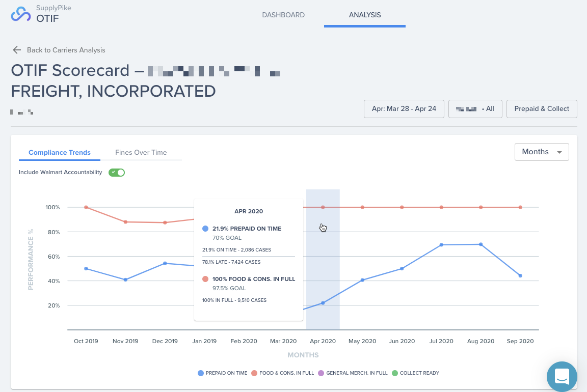This screenshot has height=392, width=587.
Task: Select the Compliance Trends tab
Action: tap(60, 152)
